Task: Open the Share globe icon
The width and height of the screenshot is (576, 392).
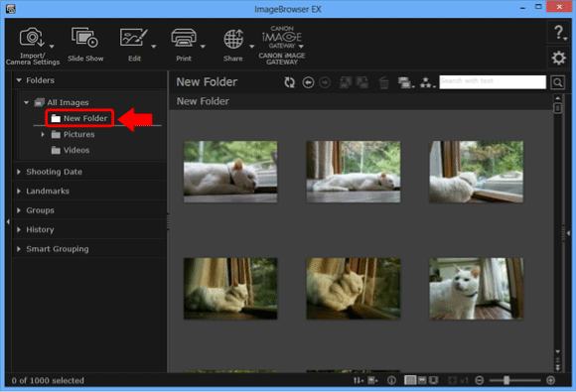Action: [x=233, y=39]
